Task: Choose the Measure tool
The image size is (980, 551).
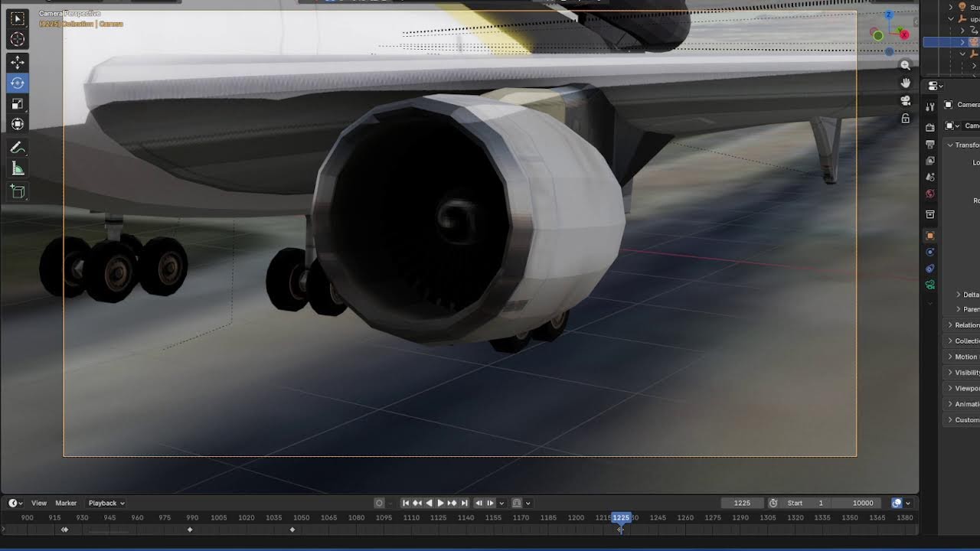Action: pyautogui.click(x=18, y=169)
